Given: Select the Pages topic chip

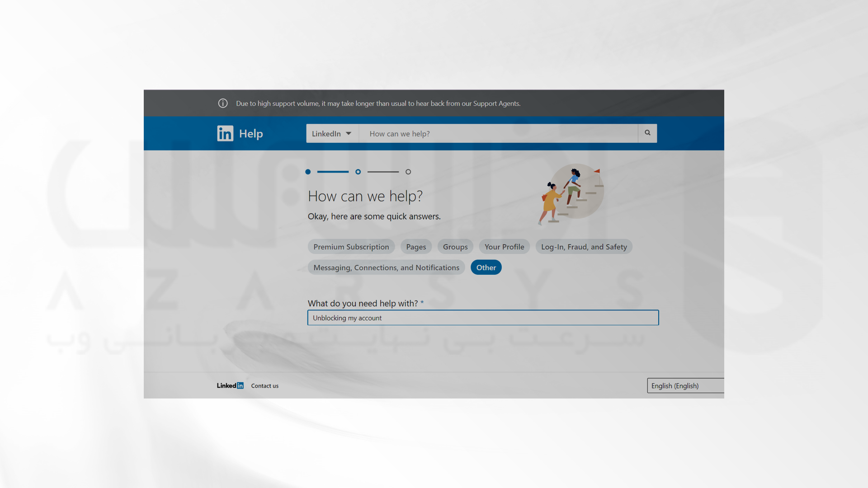Looking at the screenshot, I should pyautogui.click(x=416, y=247).
